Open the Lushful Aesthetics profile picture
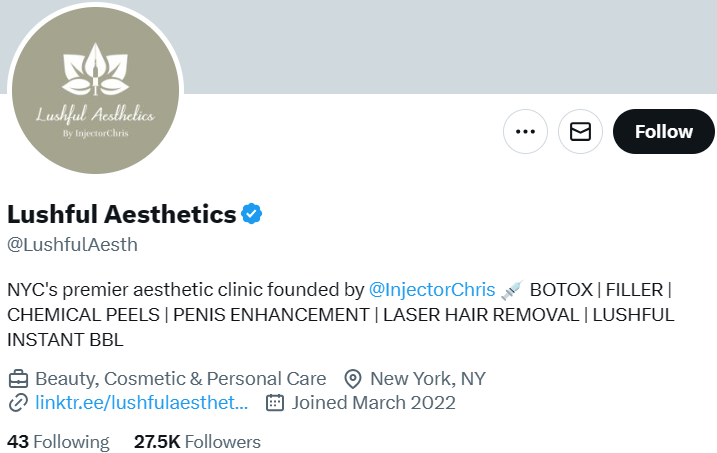This screenshot has height=453, width=717. [x=96, y=90]
